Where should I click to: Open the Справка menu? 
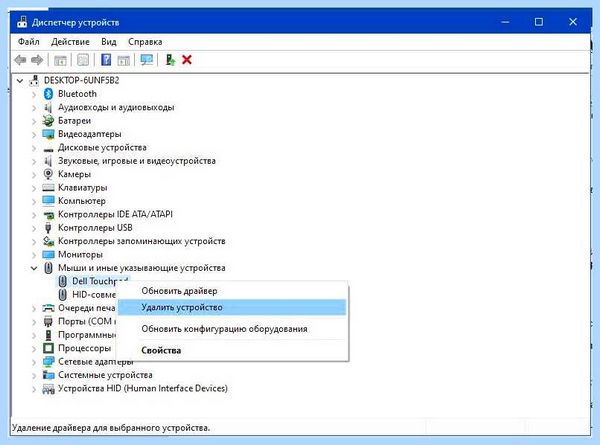145,42
